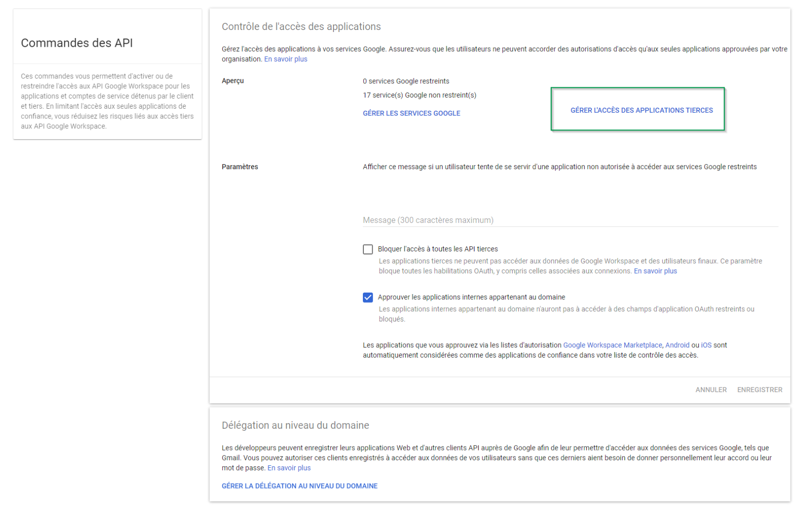Click the Paramètres section label
Screen dimensions: 812x514
point(240,167)
